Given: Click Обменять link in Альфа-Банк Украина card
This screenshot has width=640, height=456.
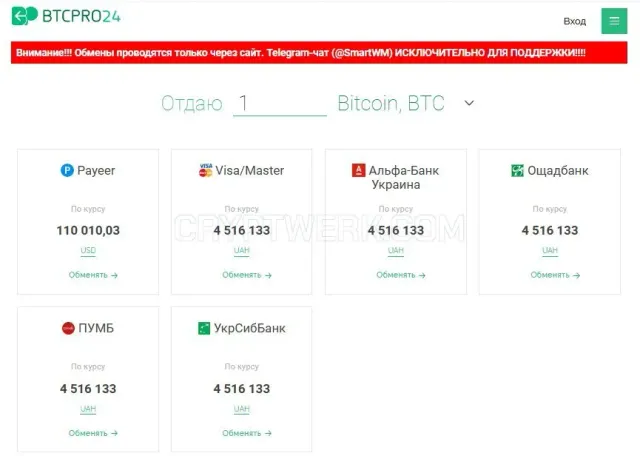Looking at the screenshot, I should tap(401, 275).
